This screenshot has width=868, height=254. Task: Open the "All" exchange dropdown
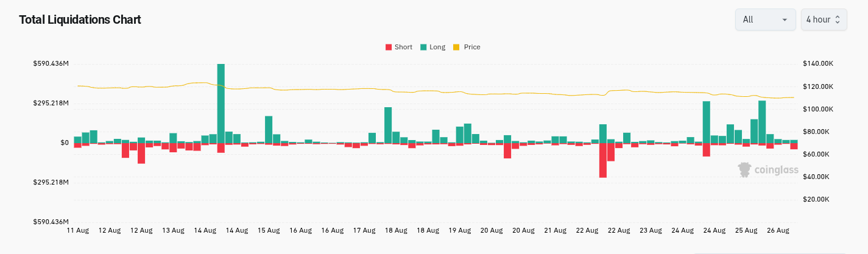[764, 19]
